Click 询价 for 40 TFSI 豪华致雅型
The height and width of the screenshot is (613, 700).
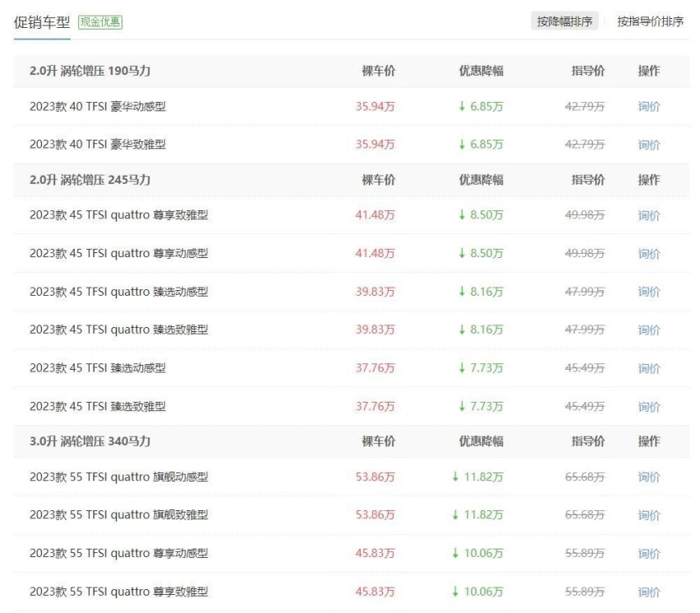649,144
